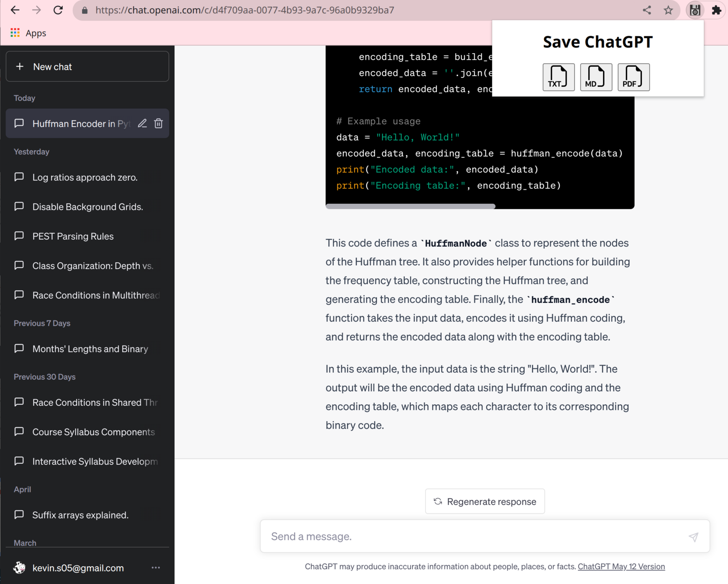Viewport: 728px width, 584px height.
Task: Save chat as PDF file
Action: coord(633,77)
